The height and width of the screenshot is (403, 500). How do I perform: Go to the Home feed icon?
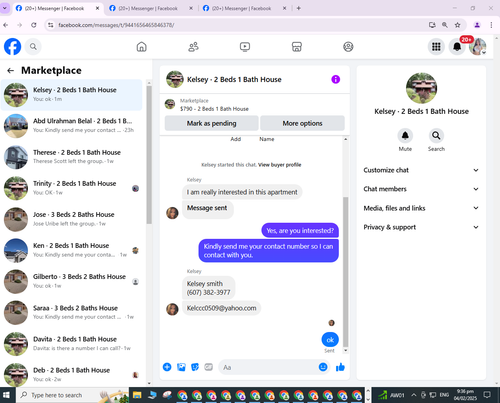click(141, 47)
